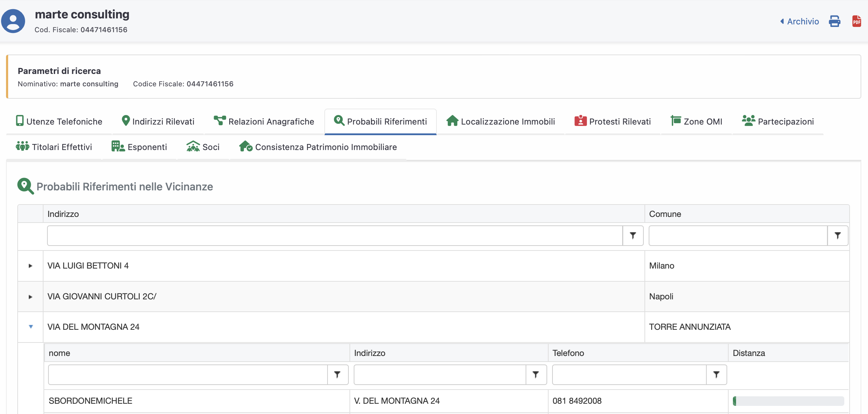Click Telefono filter funnel icon

point(716,375)
